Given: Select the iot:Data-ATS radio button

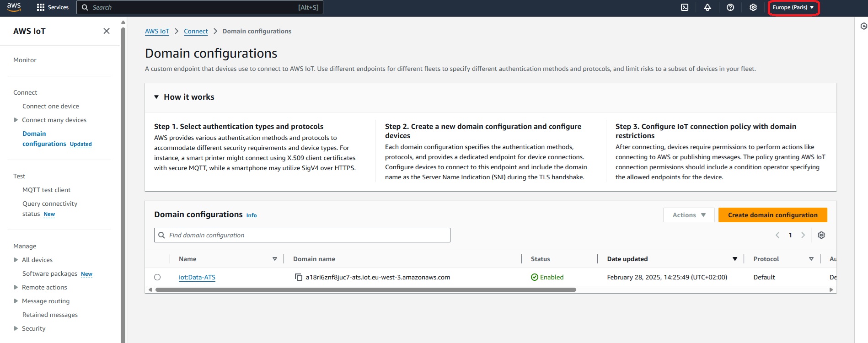Looking at the screenshot, I should [x=157, y=277].
